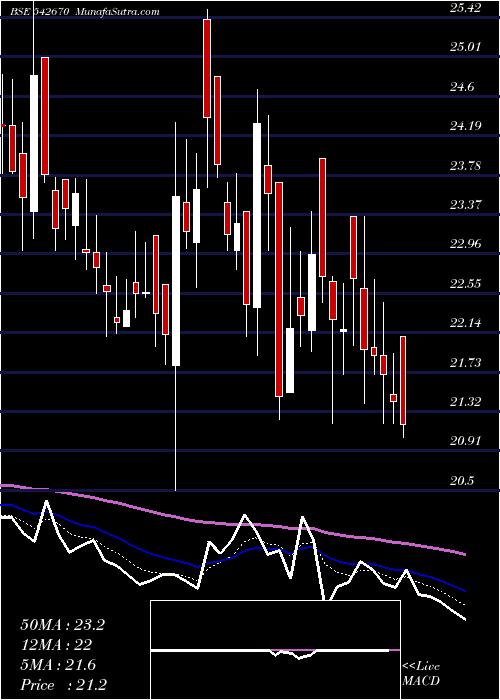Screen dimensions: 500x700
Task: Click the 21.32 price axis label
Action: point(465,402)
